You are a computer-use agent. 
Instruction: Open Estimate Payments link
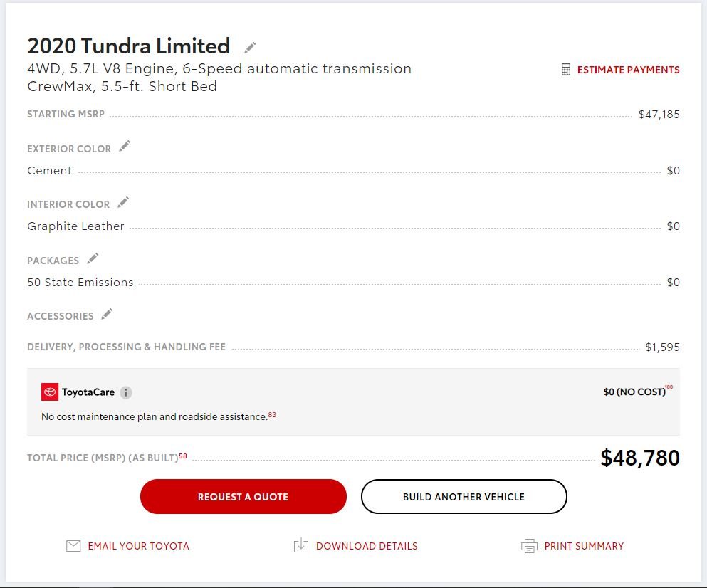(x=628, y=70)
